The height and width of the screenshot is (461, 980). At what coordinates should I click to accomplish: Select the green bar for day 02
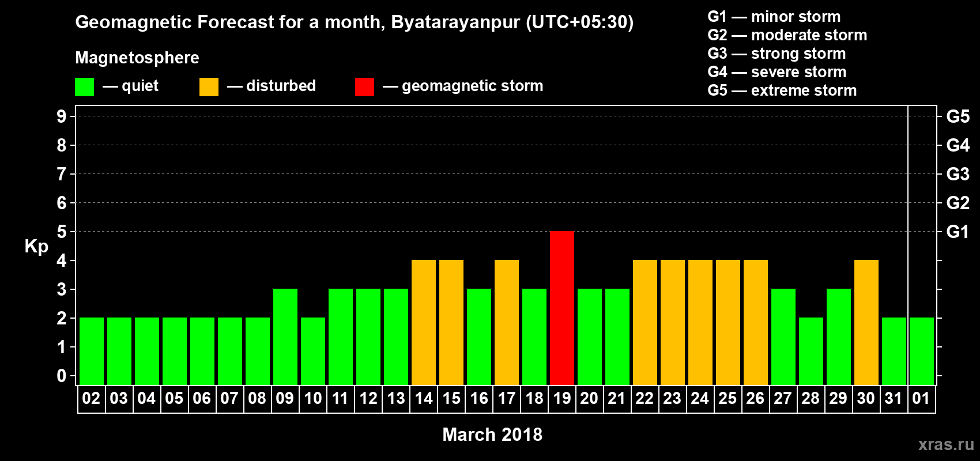(92, 351)
